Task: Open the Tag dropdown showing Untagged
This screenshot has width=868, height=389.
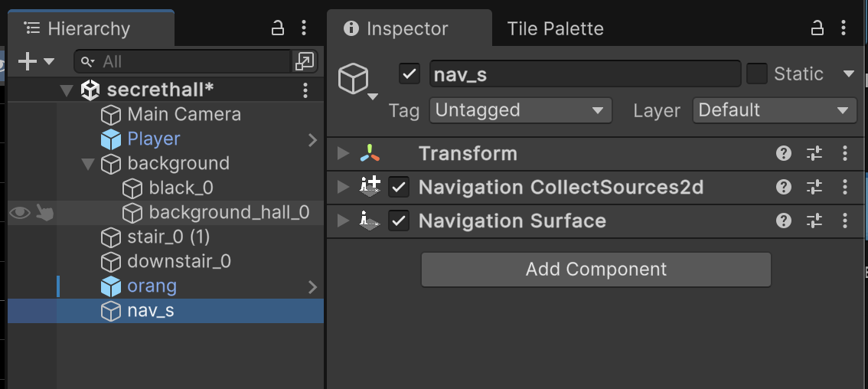Action: click(520, 110)
